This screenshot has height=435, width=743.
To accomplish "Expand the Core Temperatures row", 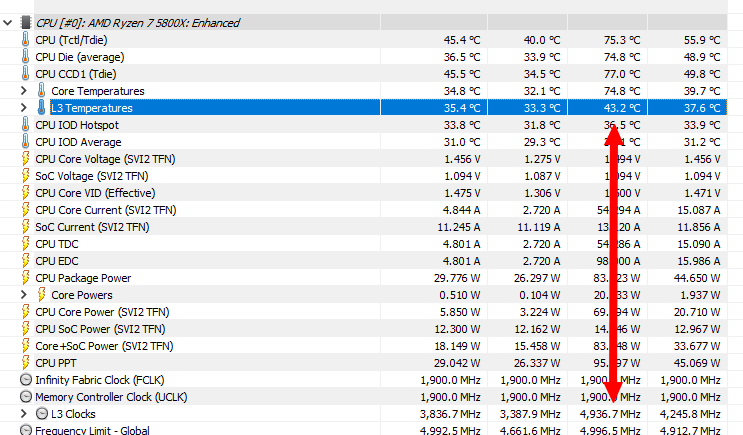I will [x=24, y=91].
